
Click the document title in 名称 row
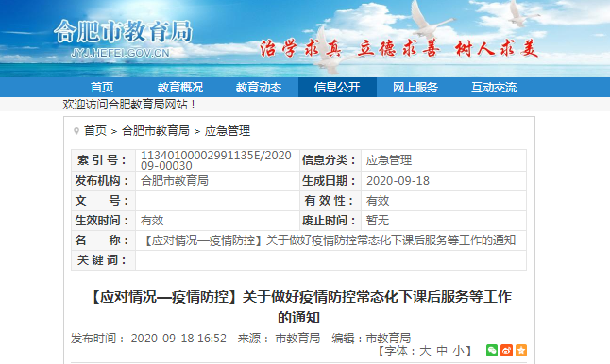[x=330, y=240]
